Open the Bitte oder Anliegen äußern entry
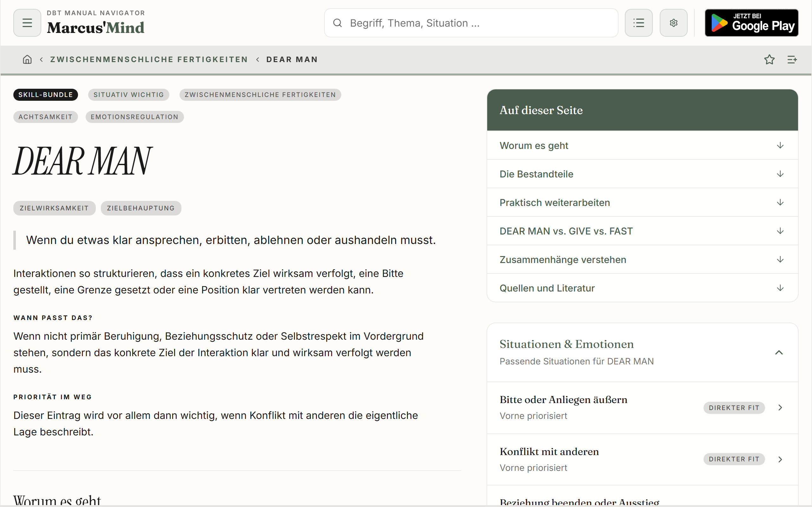The image size is (812, 507). [642, 408]
